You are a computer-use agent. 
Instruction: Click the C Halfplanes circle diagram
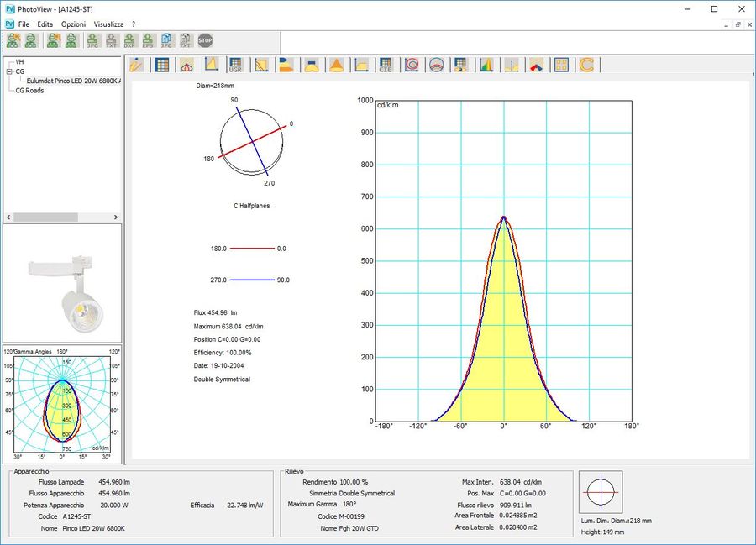(x=251, y=141)
